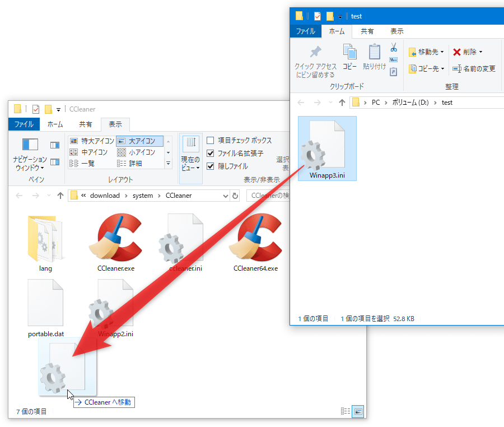Refresh the CCleaner folder address bar
Screen dimensions: 504x427
click(x=235, y=196)
